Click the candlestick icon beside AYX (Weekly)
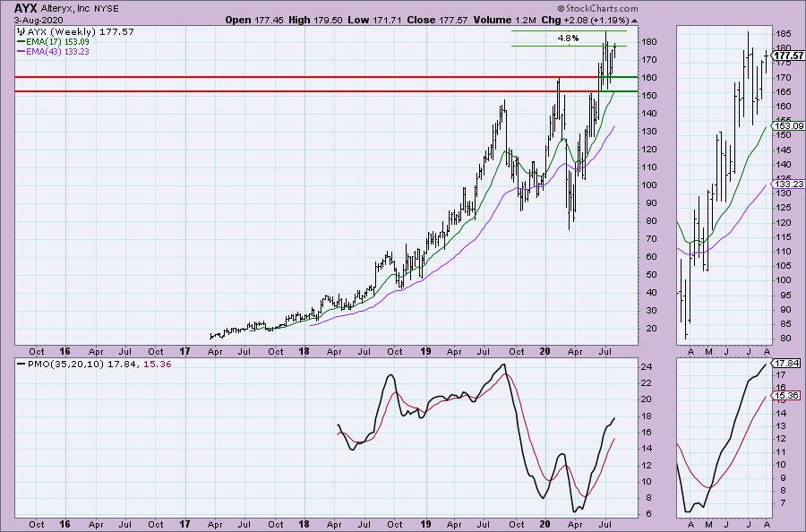 (21, 32)
